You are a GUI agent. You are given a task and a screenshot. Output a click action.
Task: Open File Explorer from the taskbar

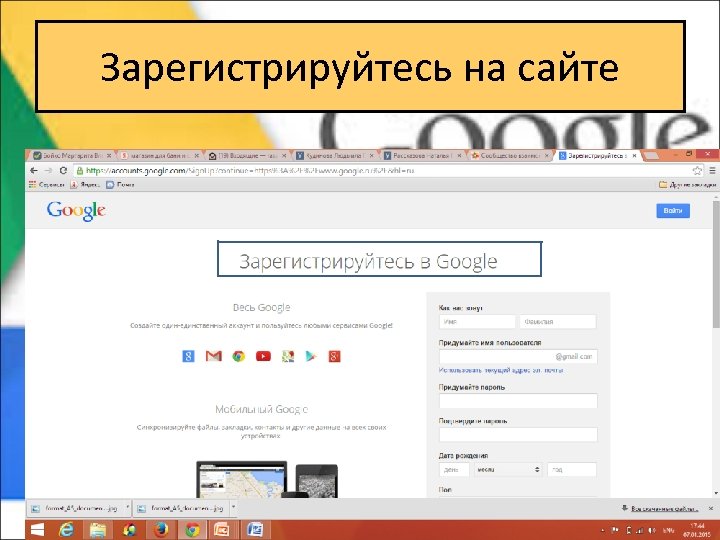tap(98, 530)
